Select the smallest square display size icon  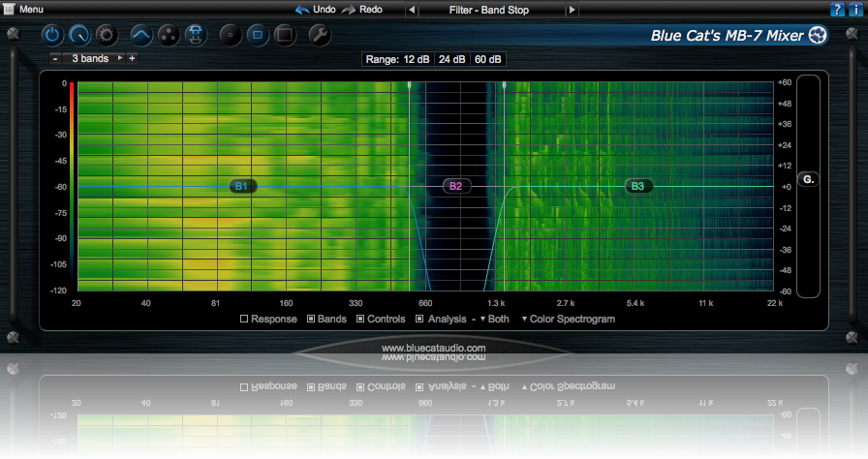click(x=231, y=36)
